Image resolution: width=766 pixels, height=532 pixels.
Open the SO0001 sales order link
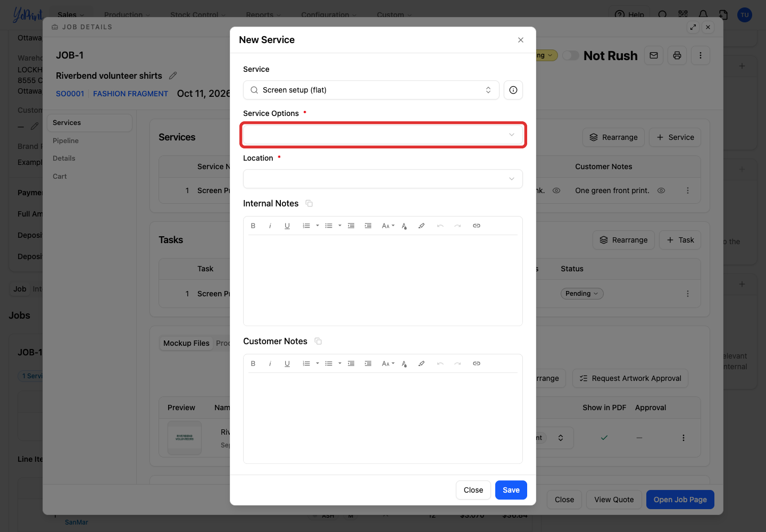[70, 94]
